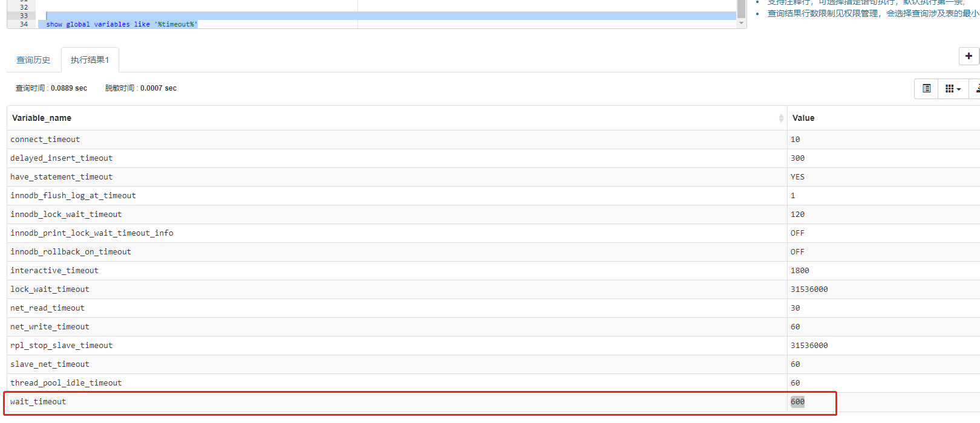Click the partially visible export icon

pos(976,89)
